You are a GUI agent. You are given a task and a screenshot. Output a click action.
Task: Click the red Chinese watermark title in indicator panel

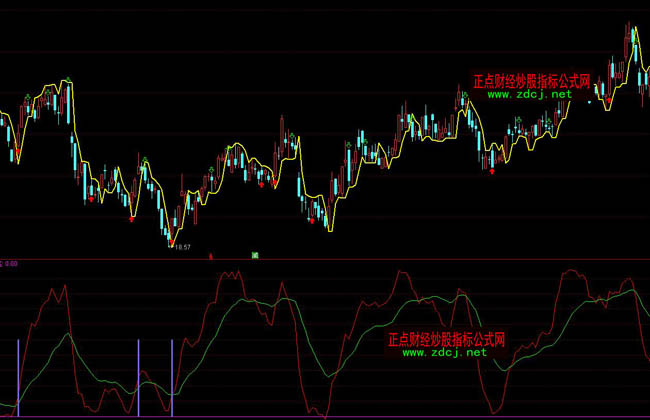pos(446,339)
